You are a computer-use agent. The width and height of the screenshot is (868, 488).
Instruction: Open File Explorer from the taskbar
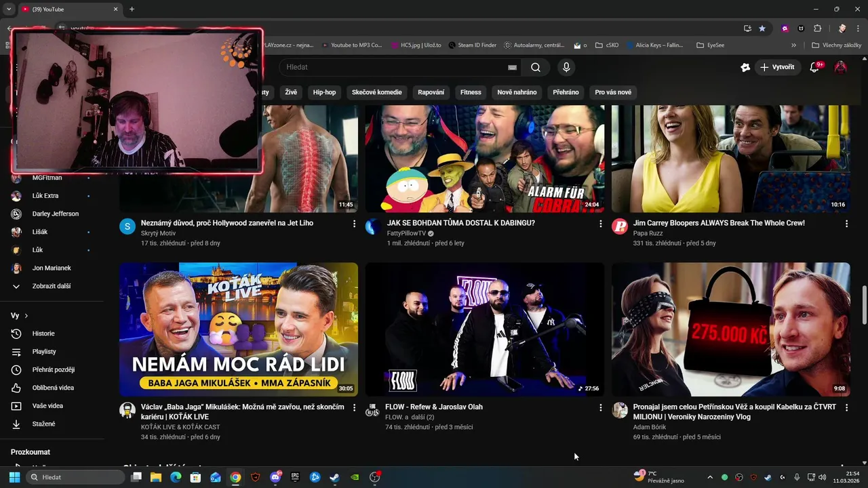[155, 477]
